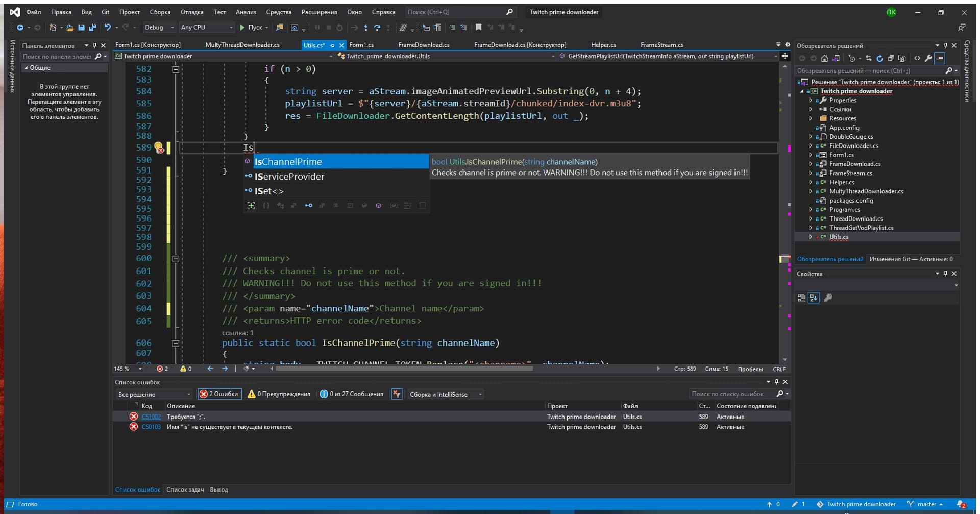This screenshot has width=980, height=514.
Task: Toggle the 0 Предупреждения warnings filter
Action: (x=279, y=394)
